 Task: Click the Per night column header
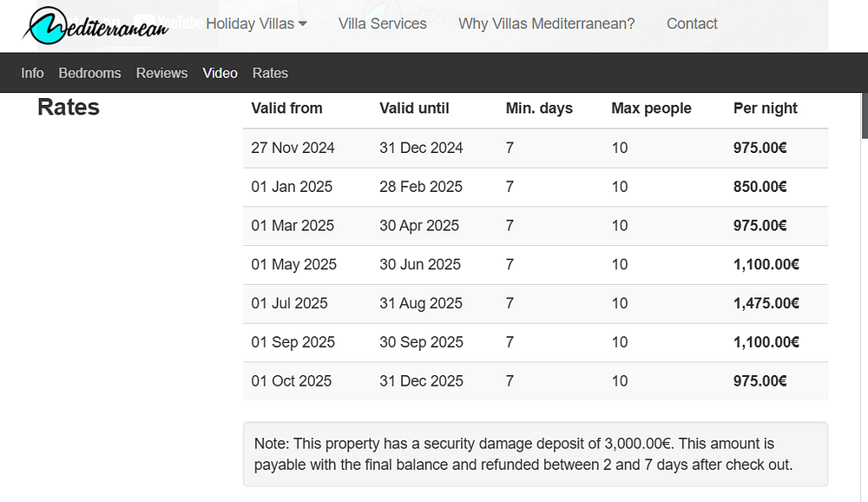(x=765, y=109)
